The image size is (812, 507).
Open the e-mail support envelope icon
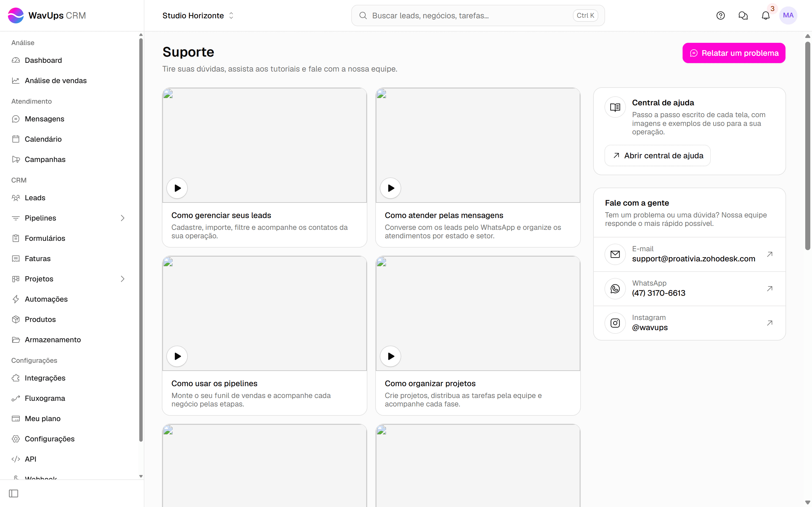(x=615, y=254)
